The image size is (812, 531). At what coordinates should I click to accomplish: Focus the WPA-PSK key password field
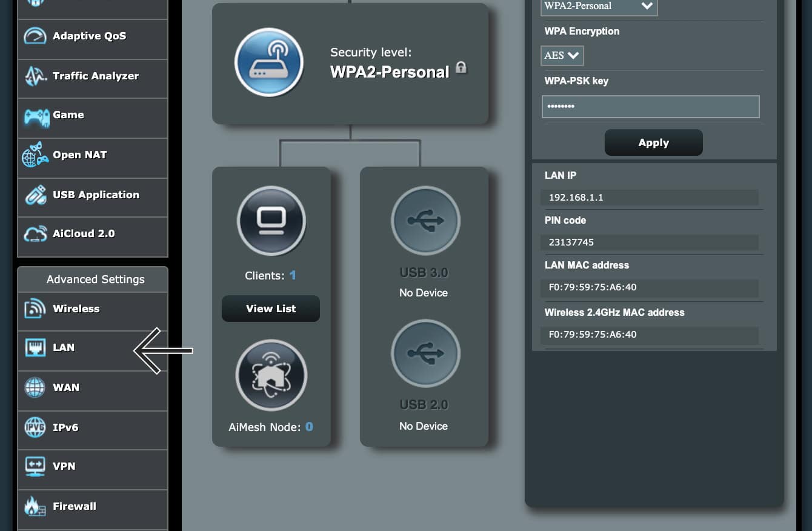click(x=650, y=107)
